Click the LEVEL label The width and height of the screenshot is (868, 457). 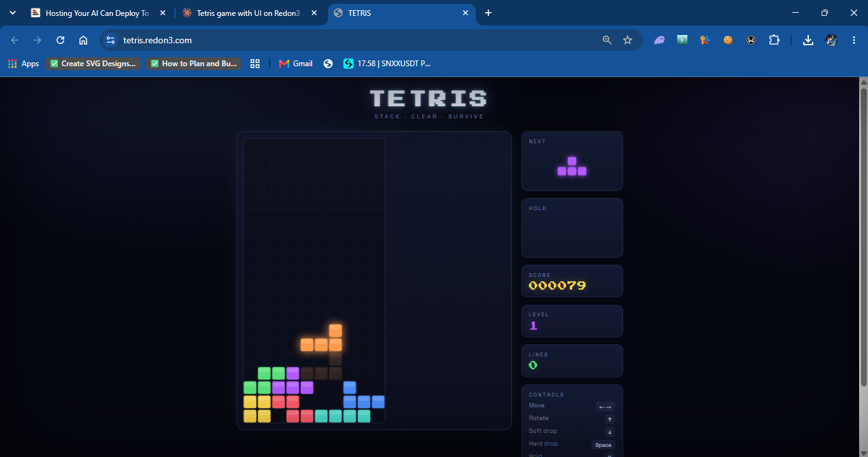[x=539, y=314]
